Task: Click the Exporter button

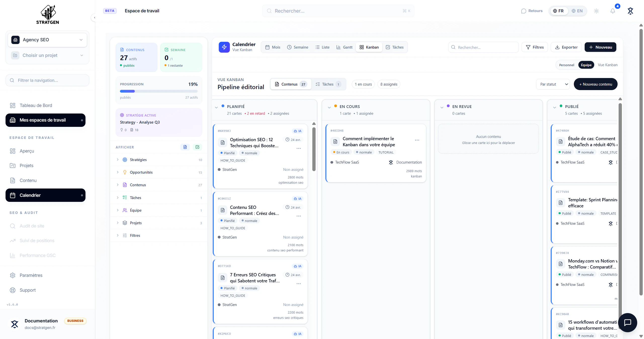Action: 566,47
